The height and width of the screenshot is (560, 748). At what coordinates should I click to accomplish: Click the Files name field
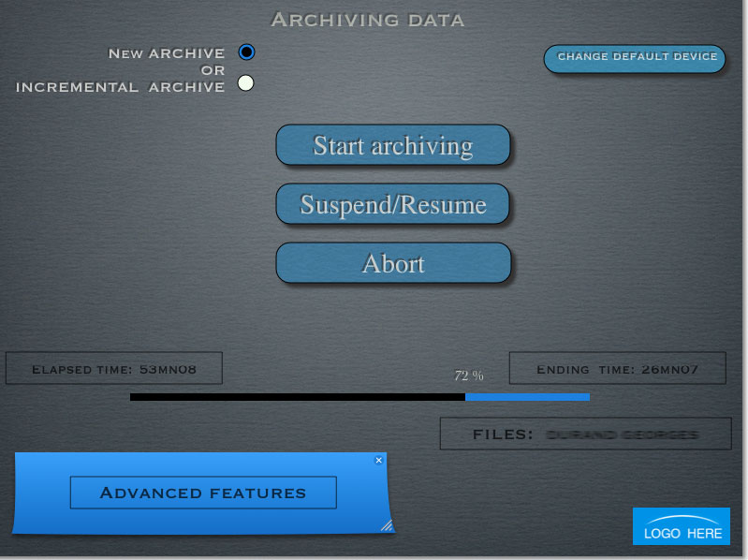tap(586, 434)
